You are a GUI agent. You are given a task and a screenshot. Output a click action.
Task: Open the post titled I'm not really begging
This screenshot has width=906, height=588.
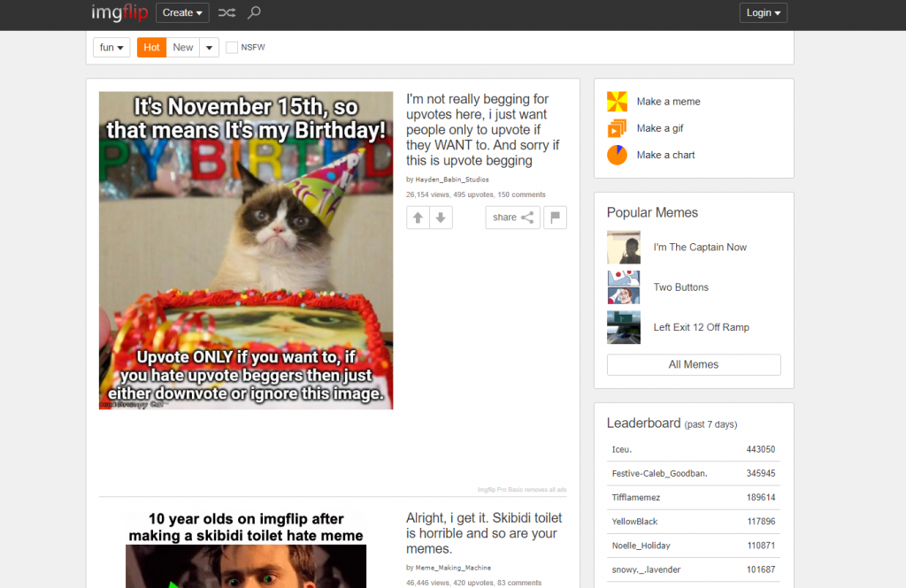tap(482, 130)
